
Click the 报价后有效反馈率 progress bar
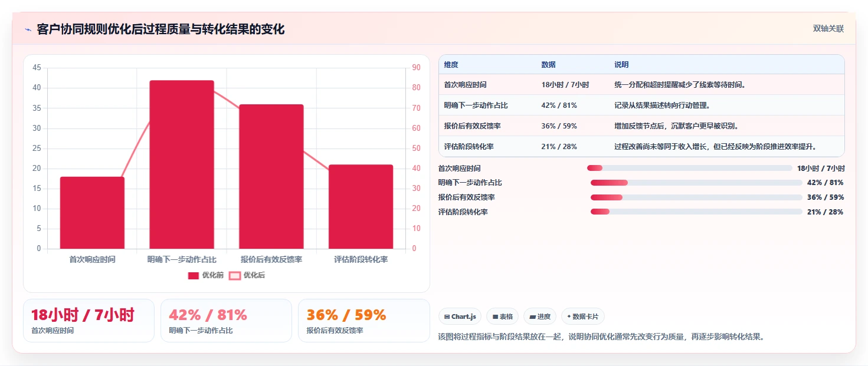click(696, 197)
